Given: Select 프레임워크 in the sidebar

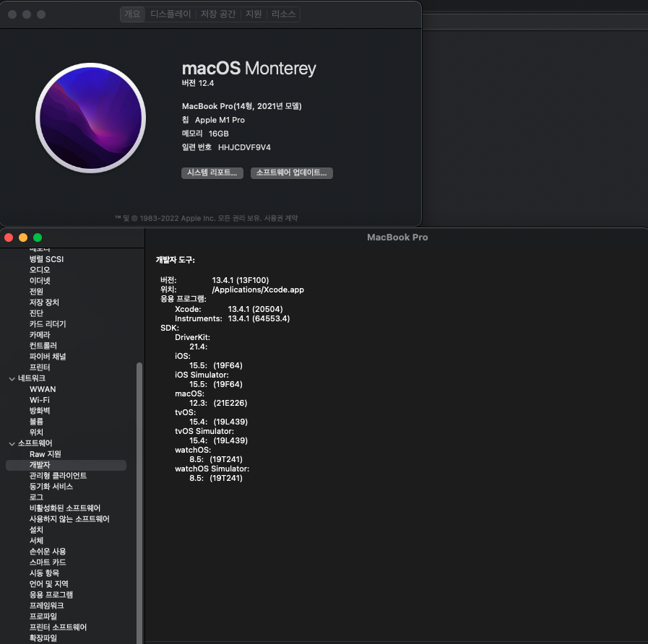Looking at the screenshot, I should click(x=46, y=606).
